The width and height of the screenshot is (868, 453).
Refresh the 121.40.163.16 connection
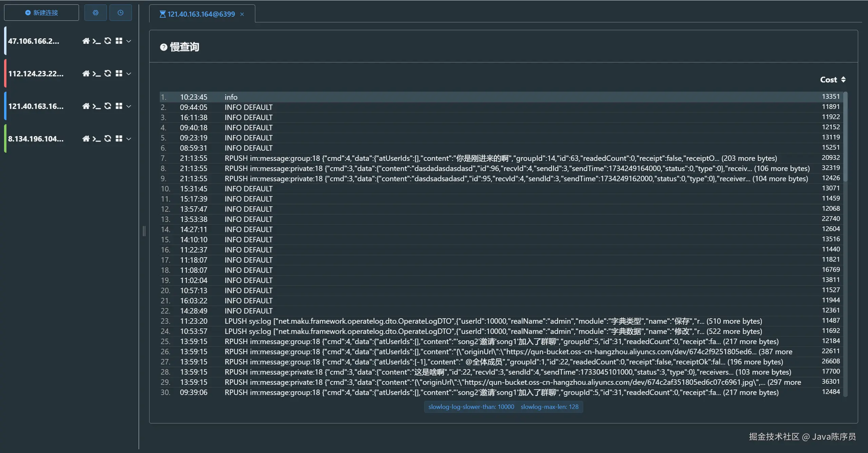point(108,106)
